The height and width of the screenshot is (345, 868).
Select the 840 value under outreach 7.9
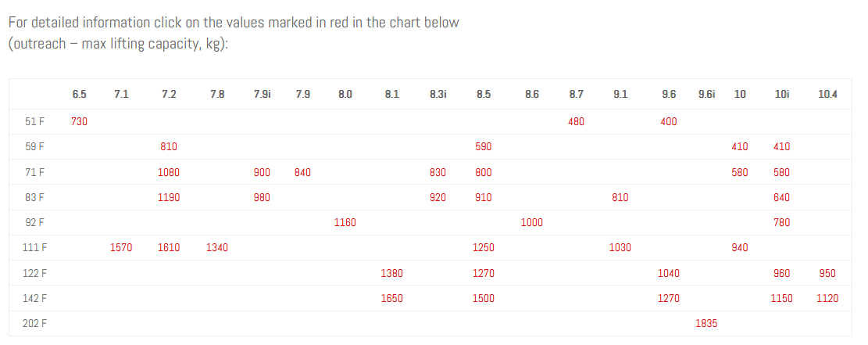303,172
